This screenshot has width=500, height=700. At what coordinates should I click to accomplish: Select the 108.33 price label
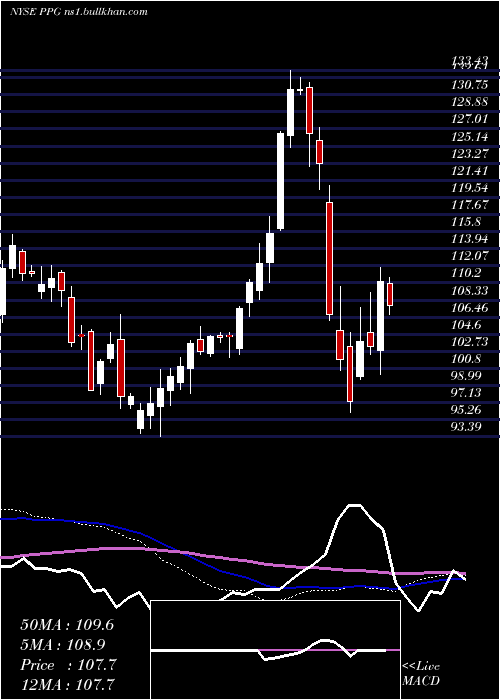point(469,290)
